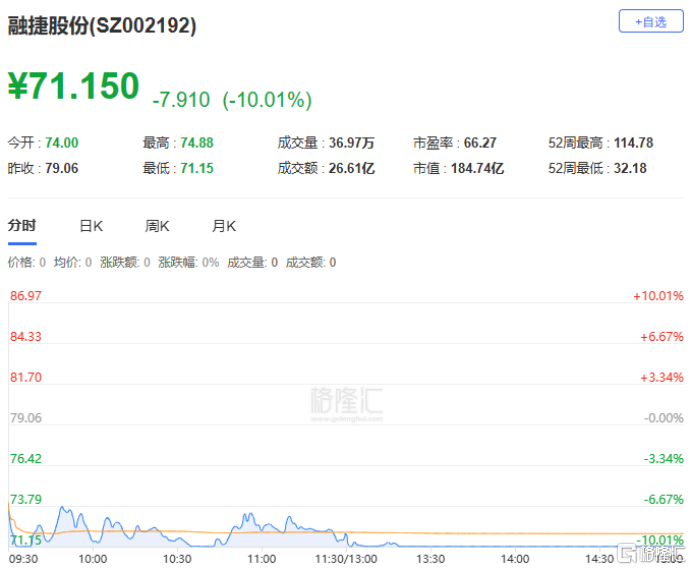This screenshot has width=692, height=570.
Task: Click the 86.97 price axis label
Action: [26, 296]
